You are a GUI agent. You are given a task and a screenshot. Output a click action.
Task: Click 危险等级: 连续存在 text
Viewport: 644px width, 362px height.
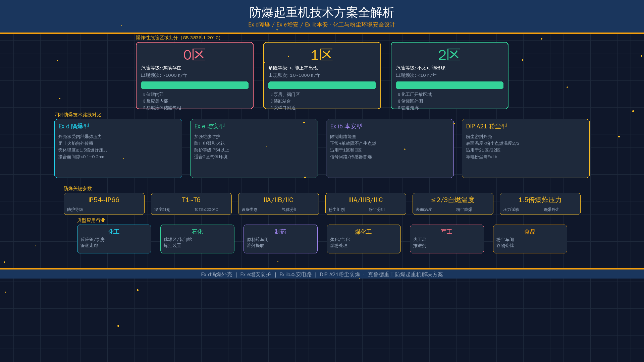click(161, 68)
